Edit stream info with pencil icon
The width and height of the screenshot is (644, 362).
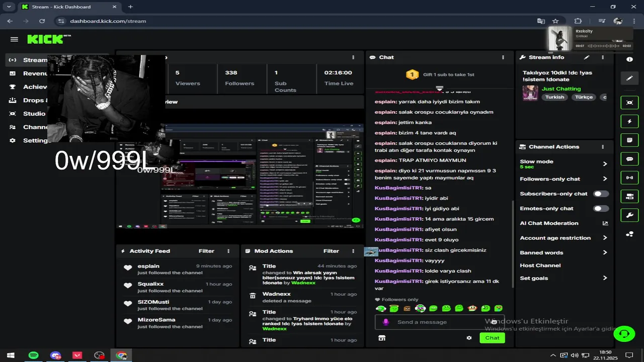coord(586,57)
